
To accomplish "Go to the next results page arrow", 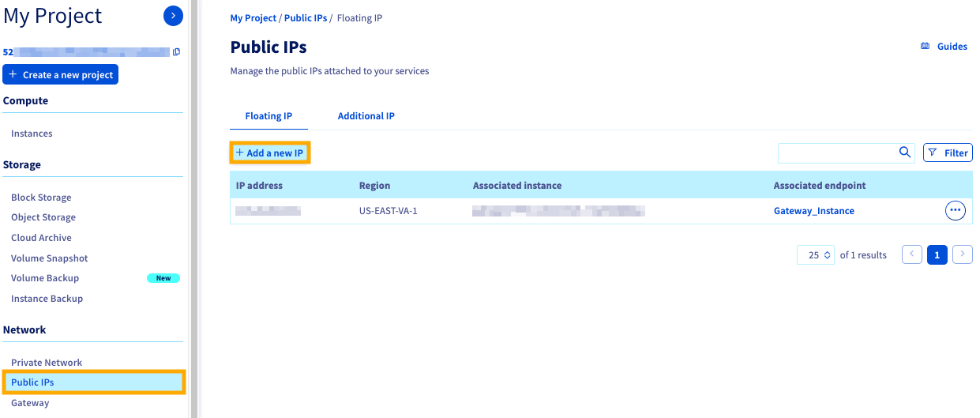I will (x=963, y=254).
